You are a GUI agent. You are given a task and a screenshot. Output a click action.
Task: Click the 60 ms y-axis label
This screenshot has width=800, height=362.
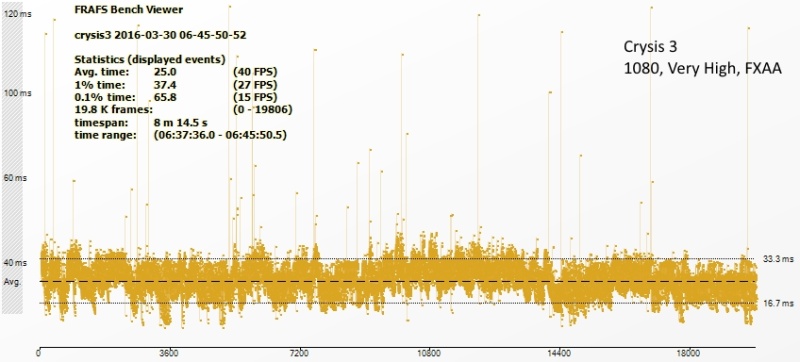pos(16,178)
